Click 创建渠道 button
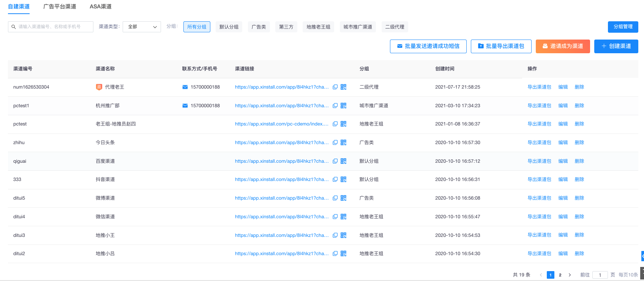 [x=616, y=46]
